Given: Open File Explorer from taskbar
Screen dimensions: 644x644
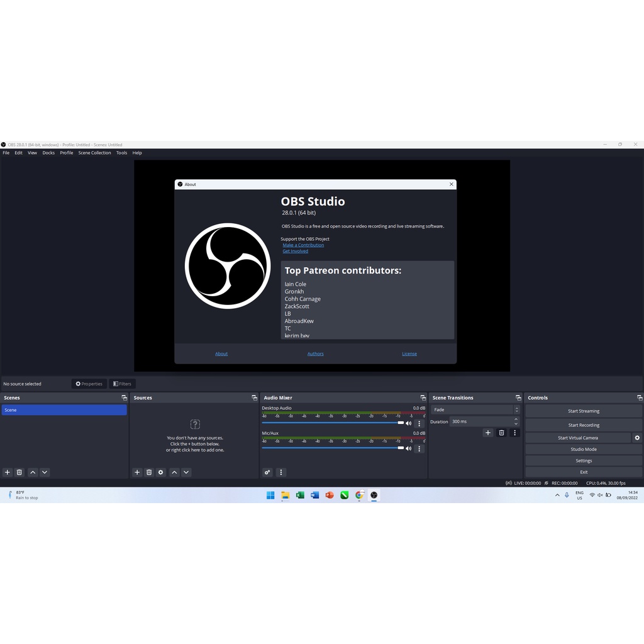Looking at the screenshot, I should coord(286,496).
